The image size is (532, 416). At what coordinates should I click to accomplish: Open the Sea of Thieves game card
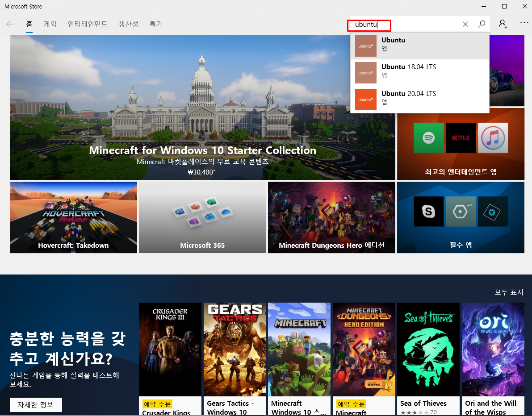(x=428, y=359)
